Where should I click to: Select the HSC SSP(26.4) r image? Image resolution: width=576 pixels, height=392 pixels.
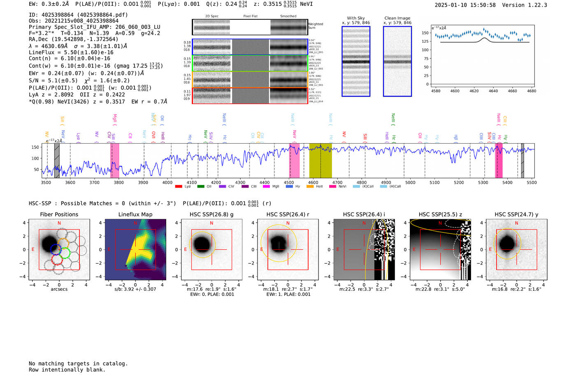tap(288, 250)
